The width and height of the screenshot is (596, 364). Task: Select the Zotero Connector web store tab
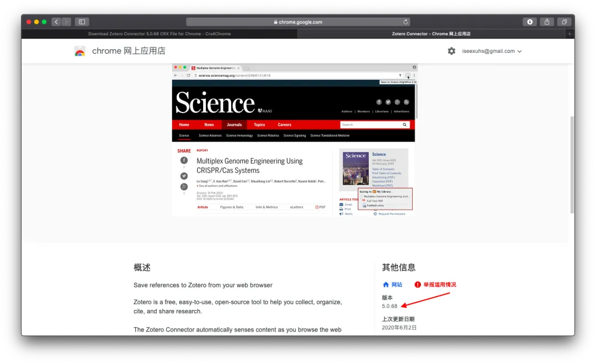[x=432, y=34]
